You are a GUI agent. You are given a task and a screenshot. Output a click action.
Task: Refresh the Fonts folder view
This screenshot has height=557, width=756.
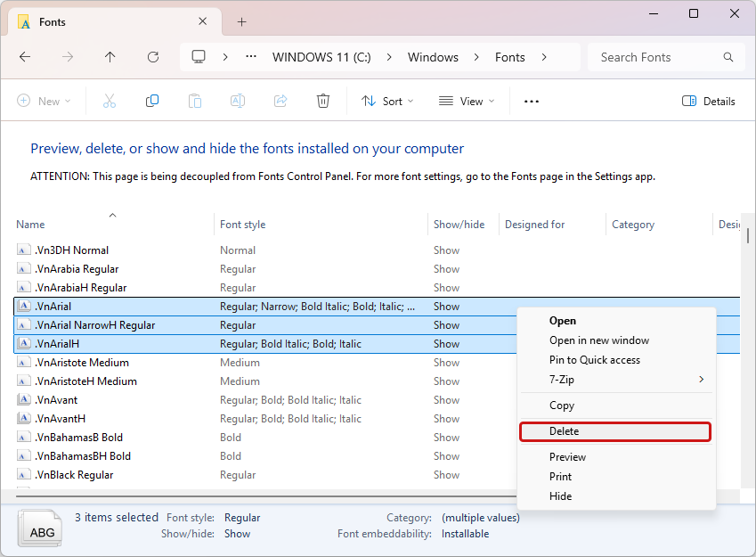[153, 57]
